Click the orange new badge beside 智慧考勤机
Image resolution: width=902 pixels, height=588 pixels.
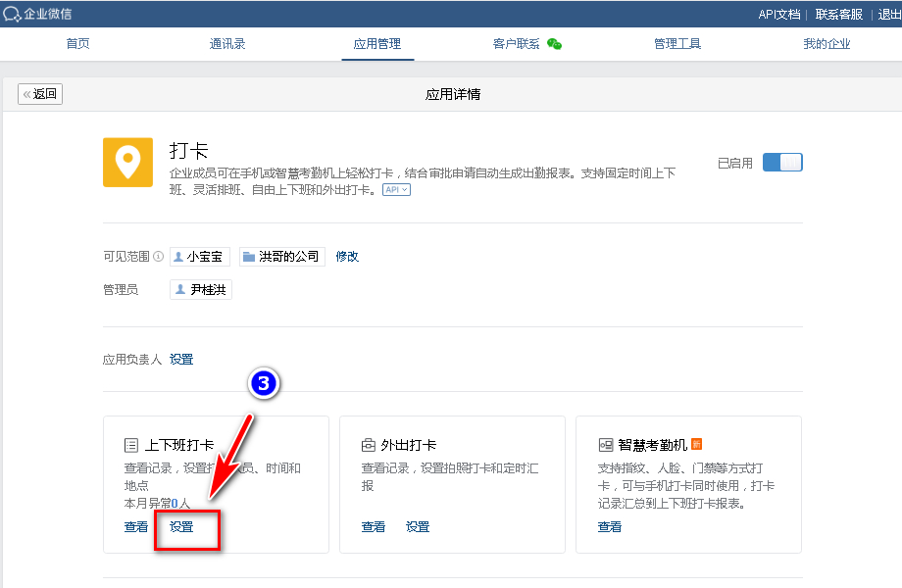[697, 444]
